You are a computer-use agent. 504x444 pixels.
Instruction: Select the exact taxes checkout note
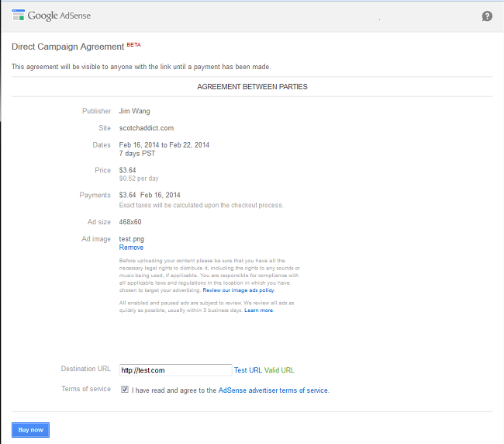coord(202,205)
